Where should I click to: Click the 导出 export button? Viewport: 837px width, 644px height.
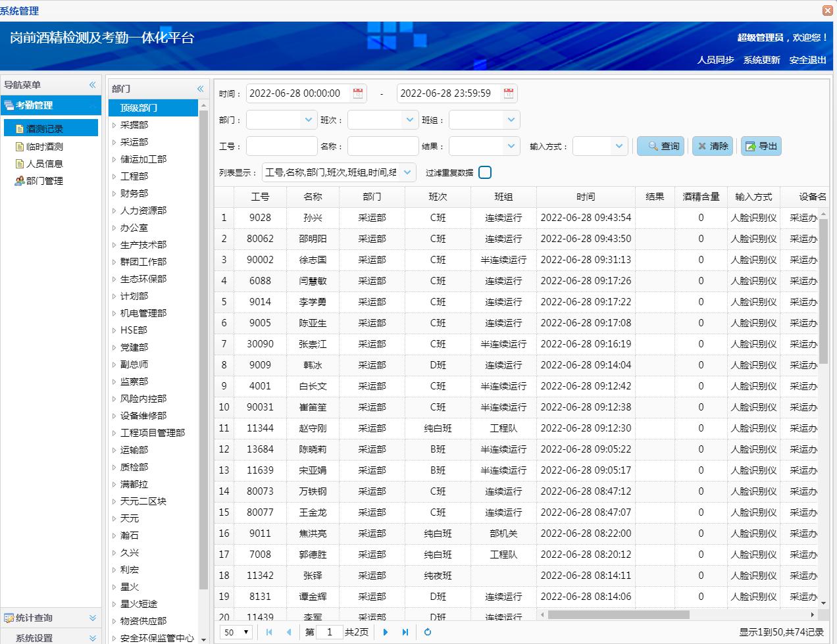click(761, 146)
